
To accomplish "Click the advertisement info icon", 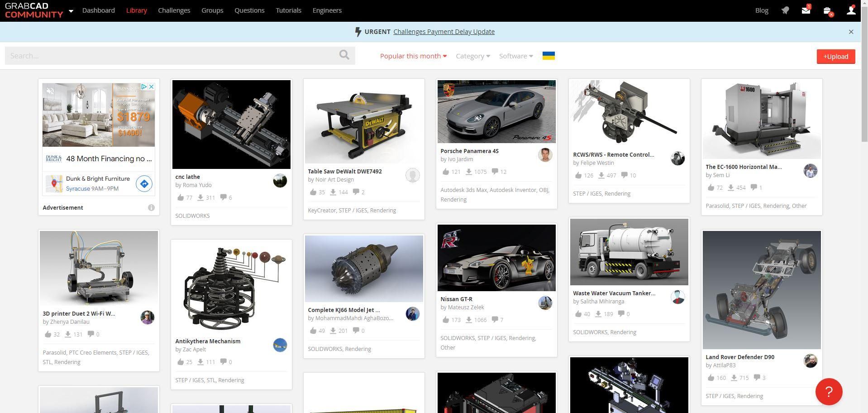I will (151, 207).
